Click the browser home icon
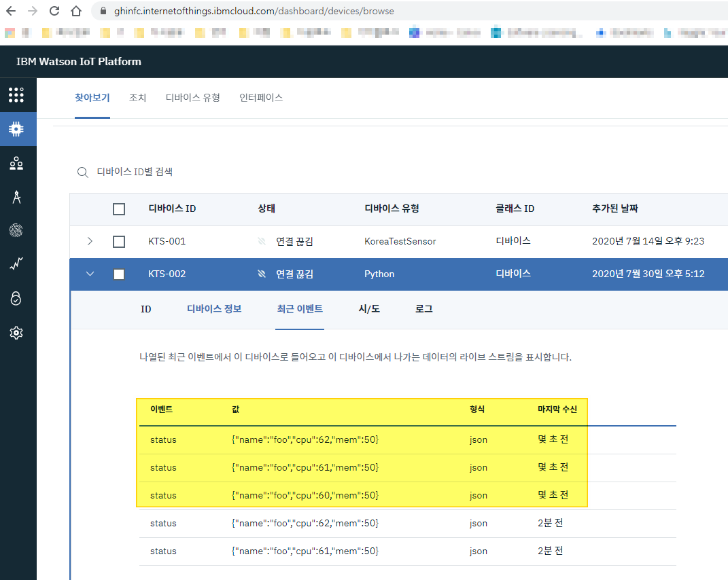 (76, 11)
